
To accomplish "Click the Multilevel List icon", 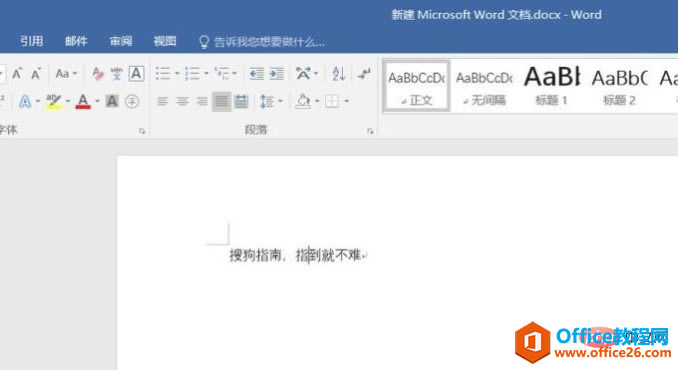I will 222,73.
